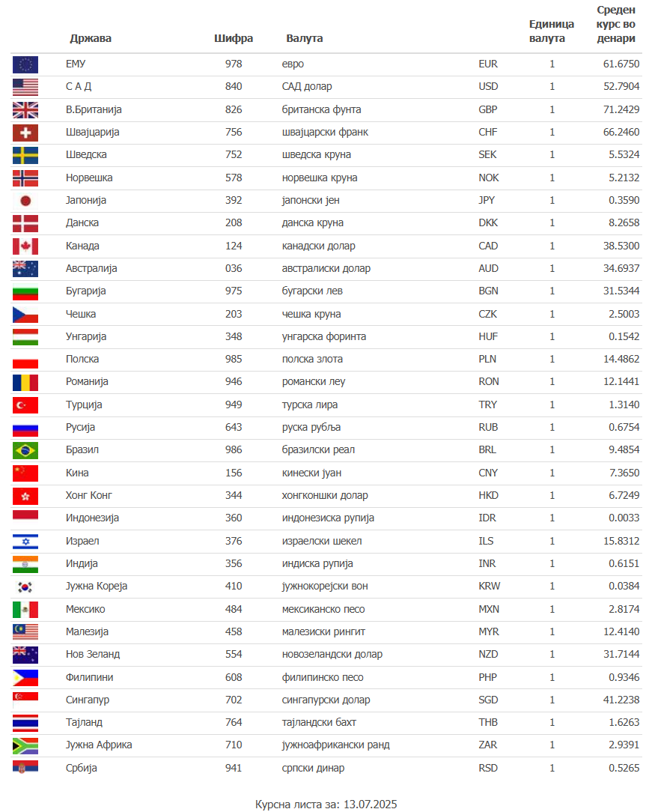Viewport: 649px width, 812px height.
Task: Select the EUR currency code
Action: pyautogui.click(x=488, y=64)
